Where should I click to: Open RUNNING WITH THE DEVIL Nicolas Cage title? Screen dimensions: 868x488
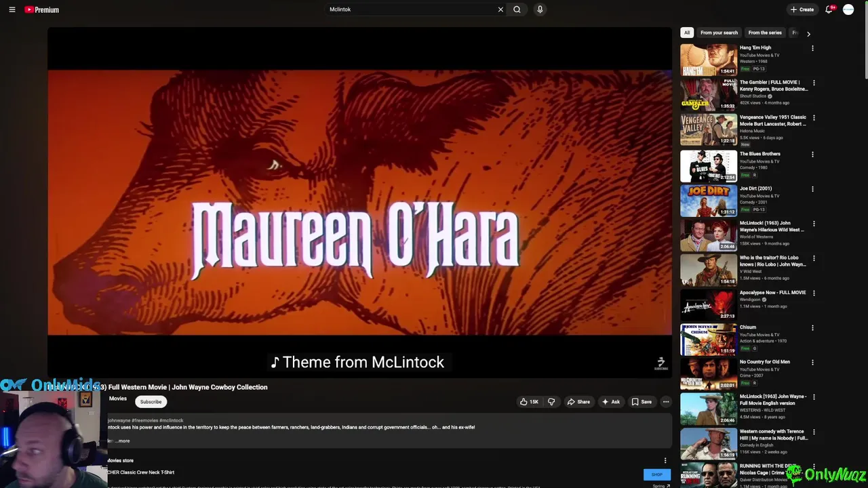pos(773,470)
